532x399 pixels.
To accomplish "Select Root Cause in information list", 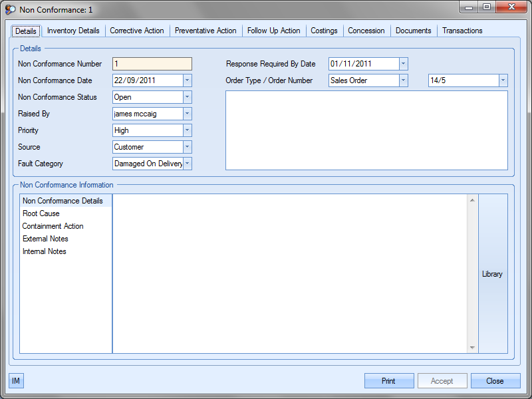I will pyautogui.click(x=41, y=213).
